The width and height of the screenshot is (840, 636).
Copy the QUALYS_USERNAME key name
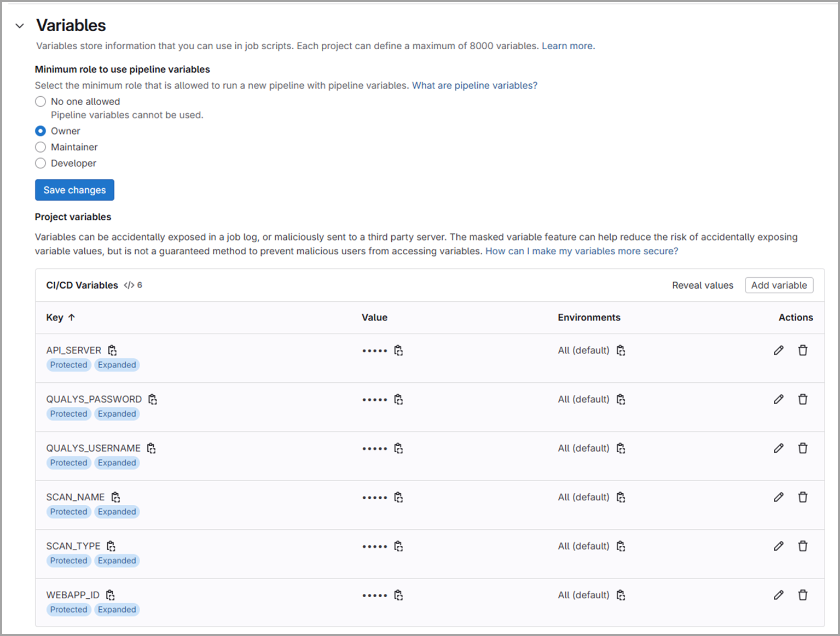pyautogui.click(x=152, y=448)
